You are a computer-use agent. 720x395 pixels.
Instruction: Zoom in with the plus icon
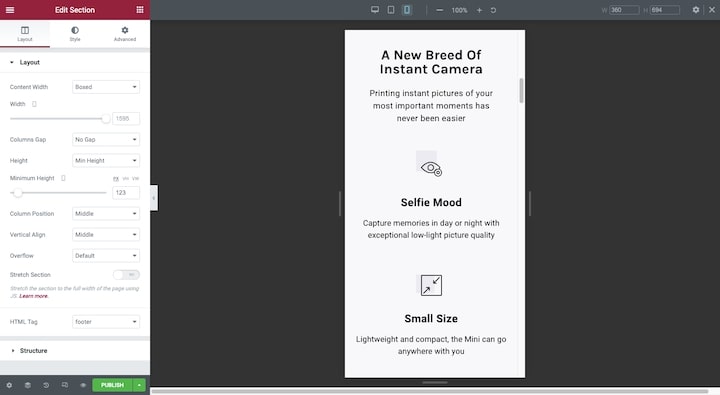pos(479,10)
